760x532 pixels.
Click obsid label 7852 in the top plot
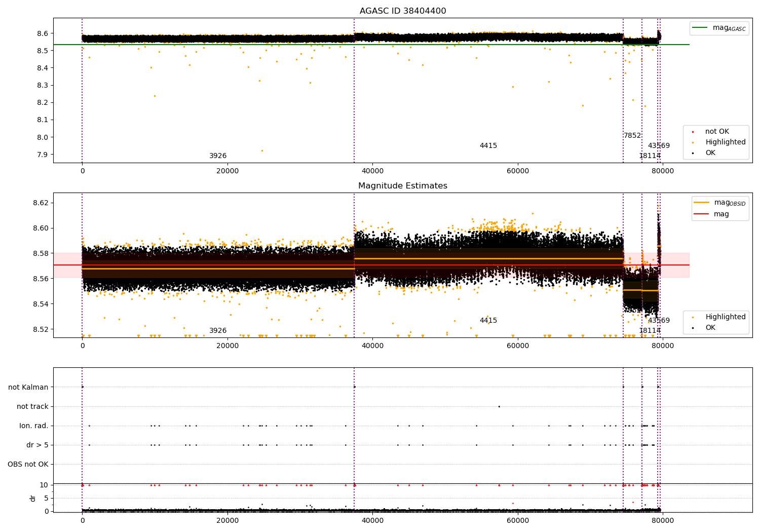pos(632,136)
